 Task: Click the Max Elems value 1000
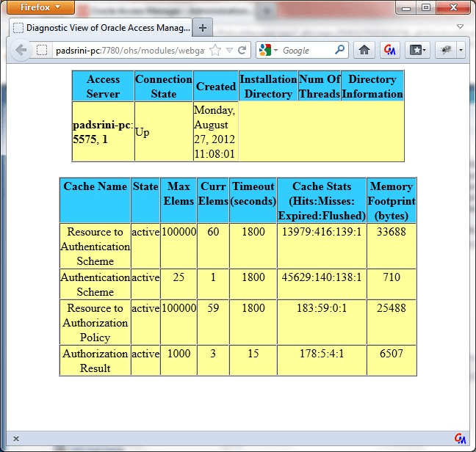point(178,354)
